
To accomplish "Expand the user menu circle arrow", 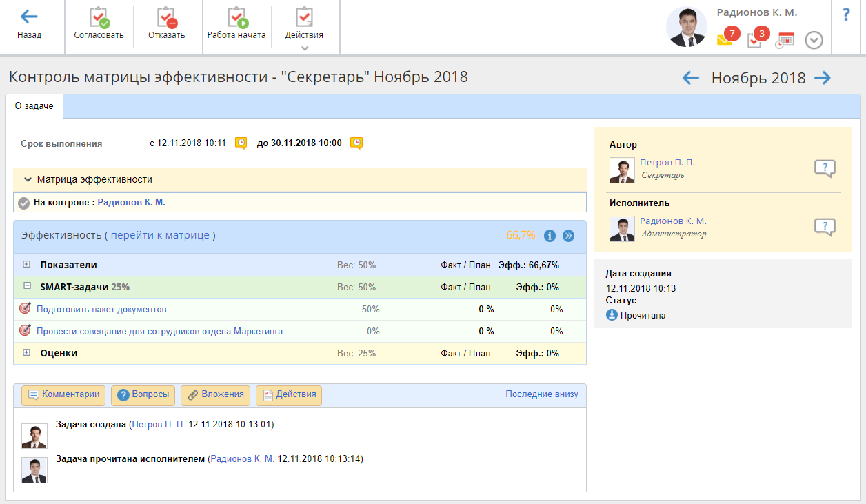I will (814, 40).
